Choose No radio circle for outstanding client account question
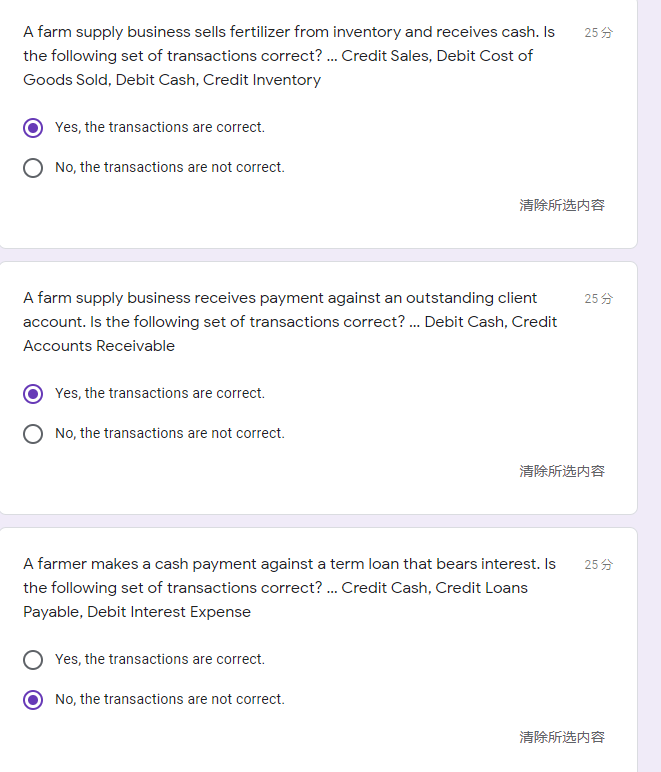This screenshot has height=772, width=661. point(33,434)
